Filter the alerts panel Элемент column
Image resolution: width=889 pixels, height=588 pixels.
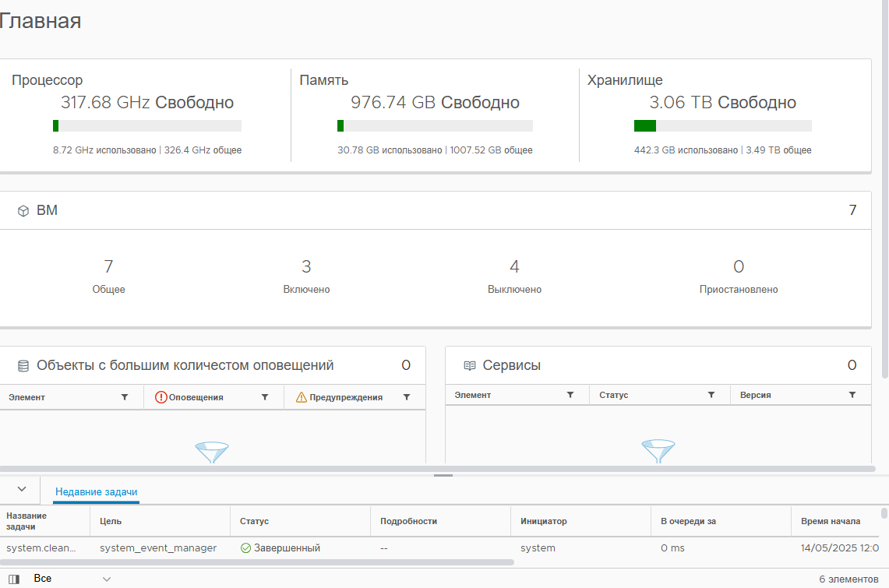coord(125,397)
